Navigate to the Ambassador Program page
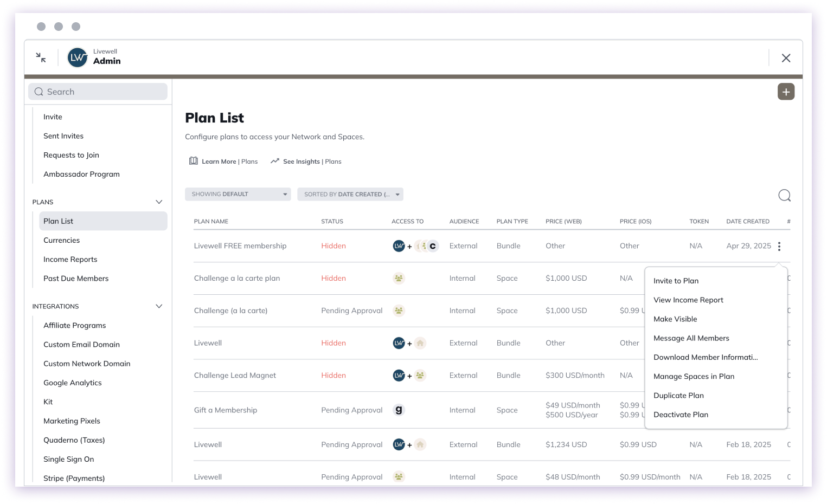 (x=81, y=174)
